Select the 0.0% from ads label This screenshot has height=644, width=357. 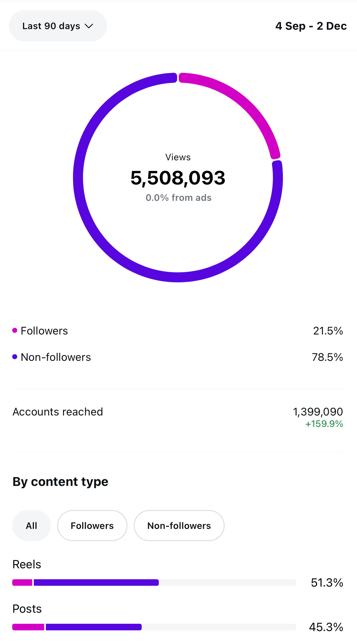[x=178, y=197]
